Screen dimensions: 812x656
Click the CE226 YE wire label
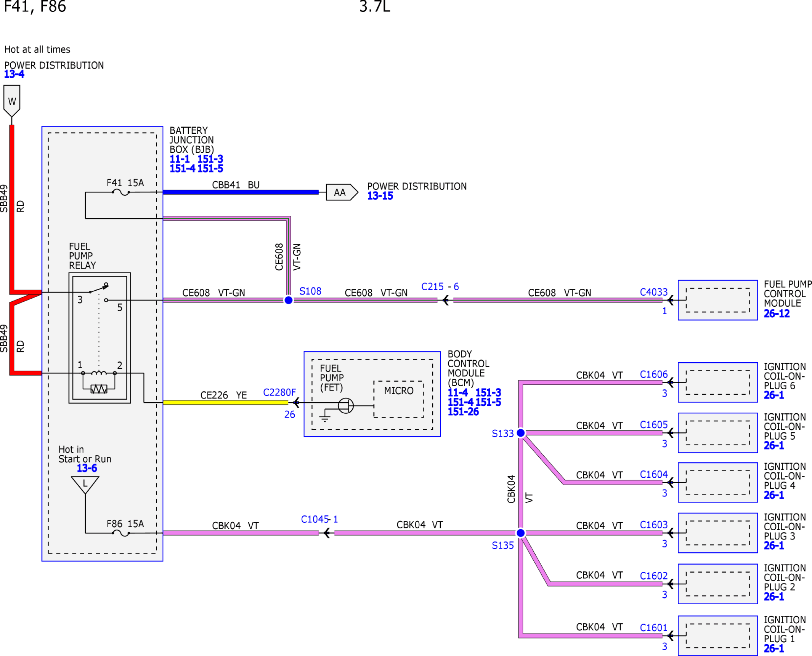click(223, 395)
